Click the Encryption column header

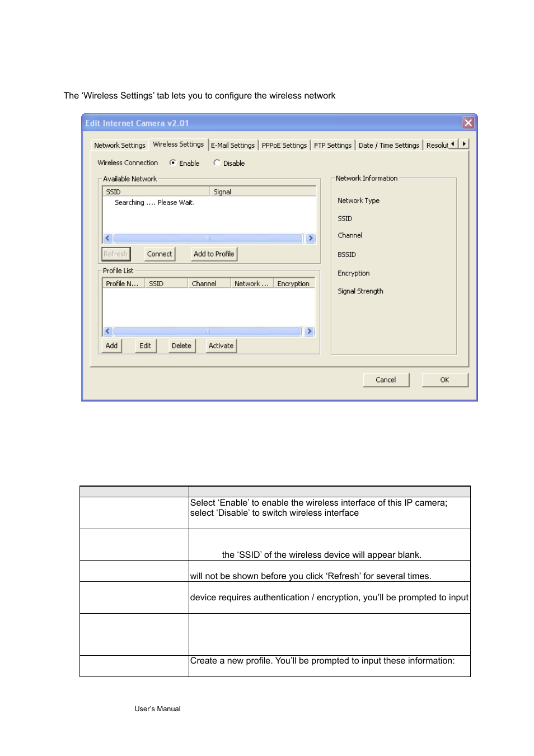(294, 283)
